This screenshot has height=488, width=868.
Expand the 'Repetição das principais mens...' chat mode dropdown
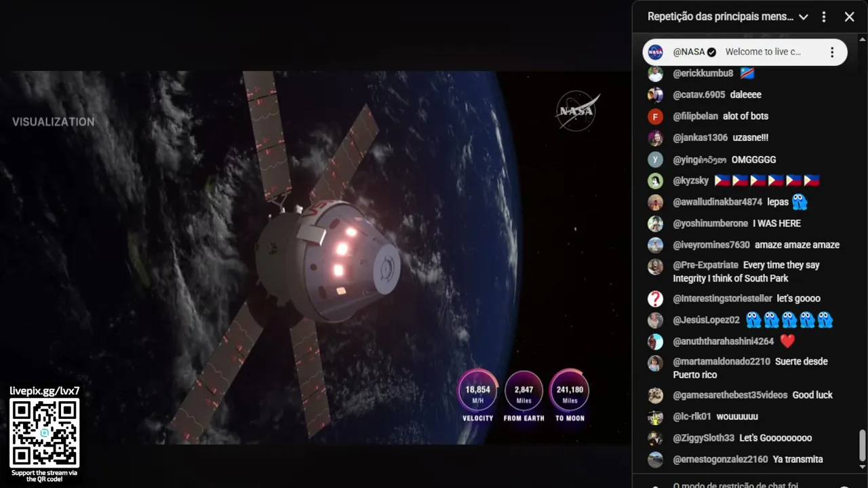click(804, 17)
